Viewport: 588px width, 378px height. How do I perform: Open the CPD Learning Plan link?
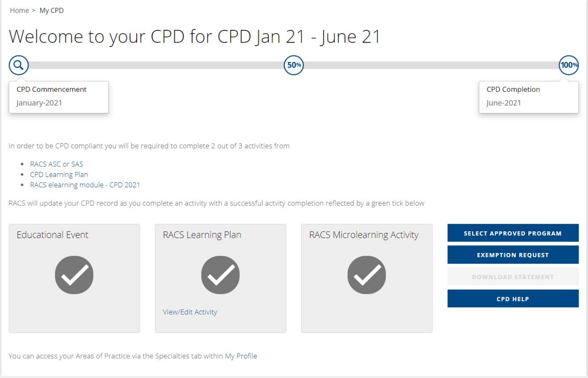pos(59,174)
